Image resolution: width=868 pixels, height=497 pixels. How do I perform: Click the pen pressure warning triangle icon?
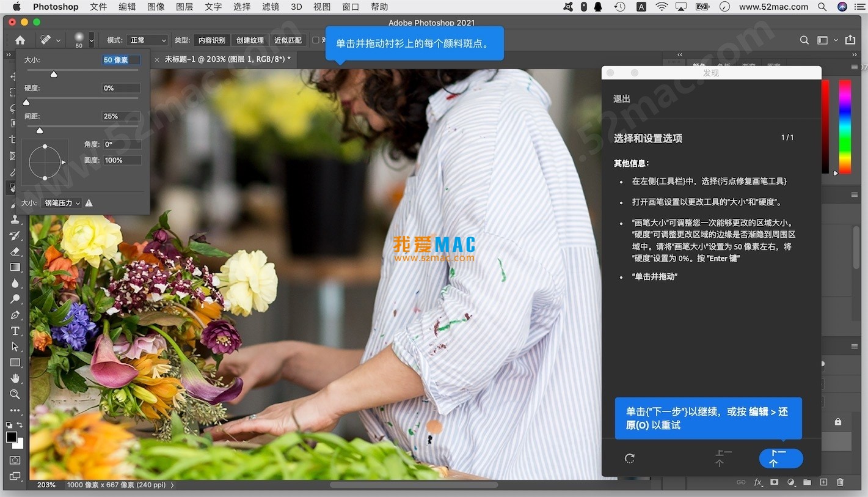point(89,203)
